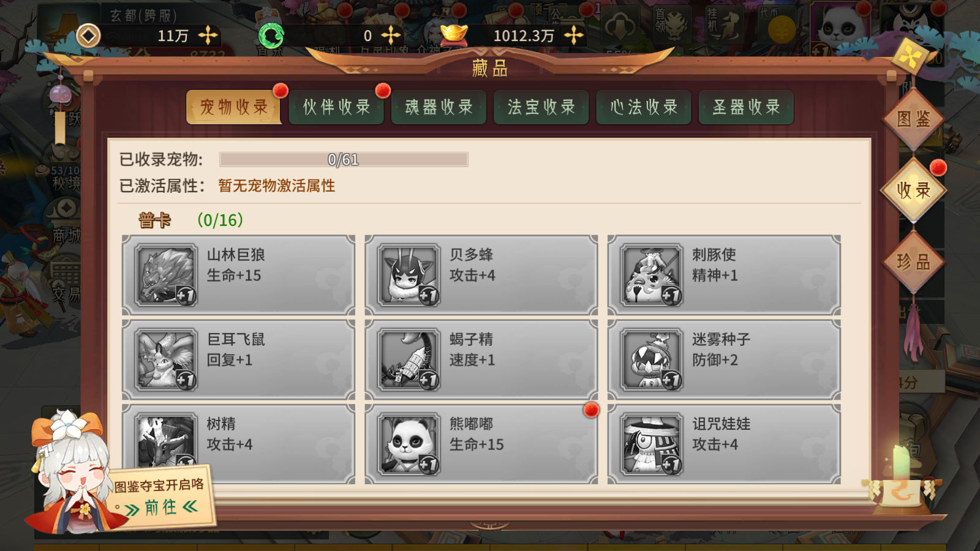Image resolution: width=980 pixels, height=551 pixels.
Task: Close the 藏品 window with the pinwheel icon
Action: click(x=910, y=58)
